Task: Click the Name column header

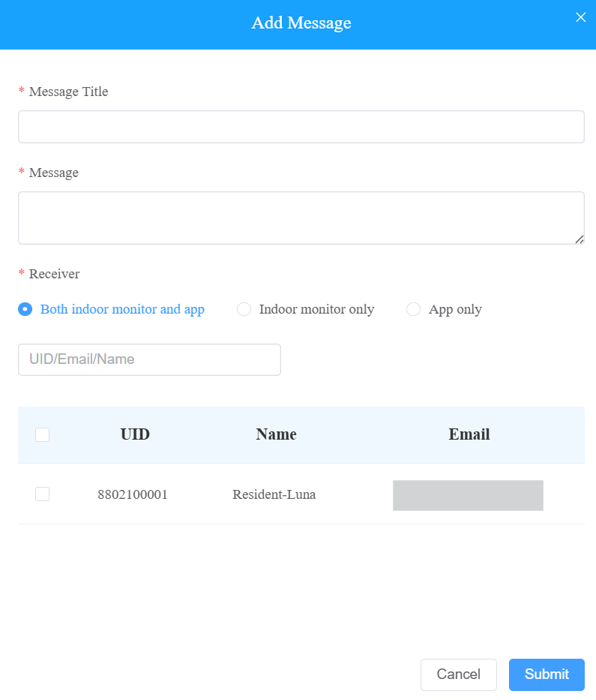Action: click(x=276, y=434)
